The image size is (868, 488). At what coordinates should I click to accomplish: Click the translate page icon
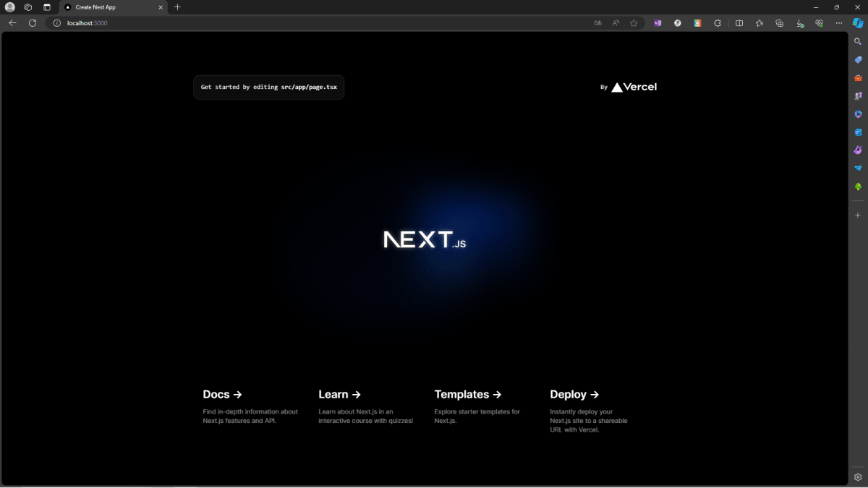pos(597,23)
